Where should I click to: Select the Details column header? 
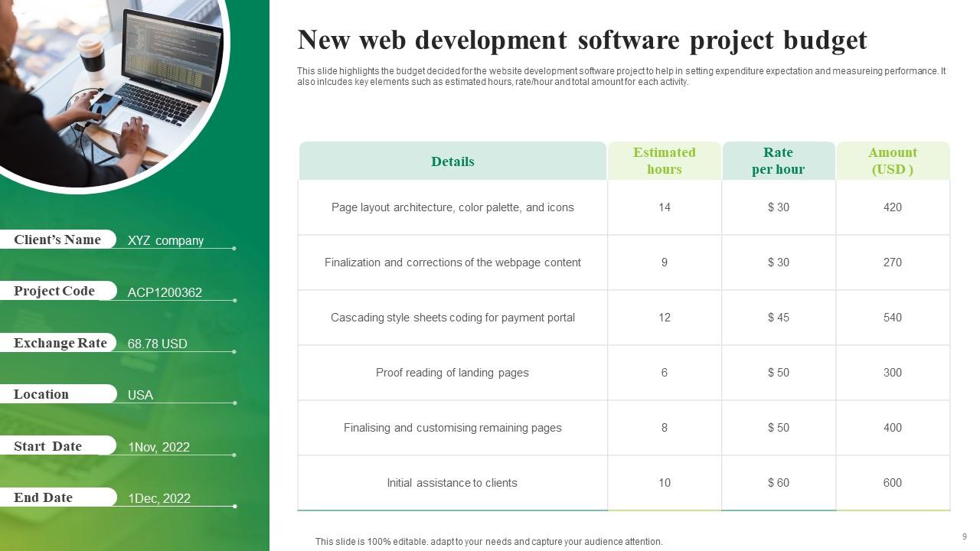tap(452, 161)
